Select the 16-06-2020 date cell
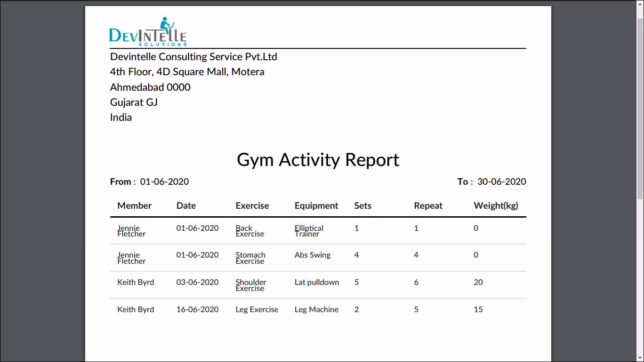This screenshot has width=644, height=362. [197, 309]
